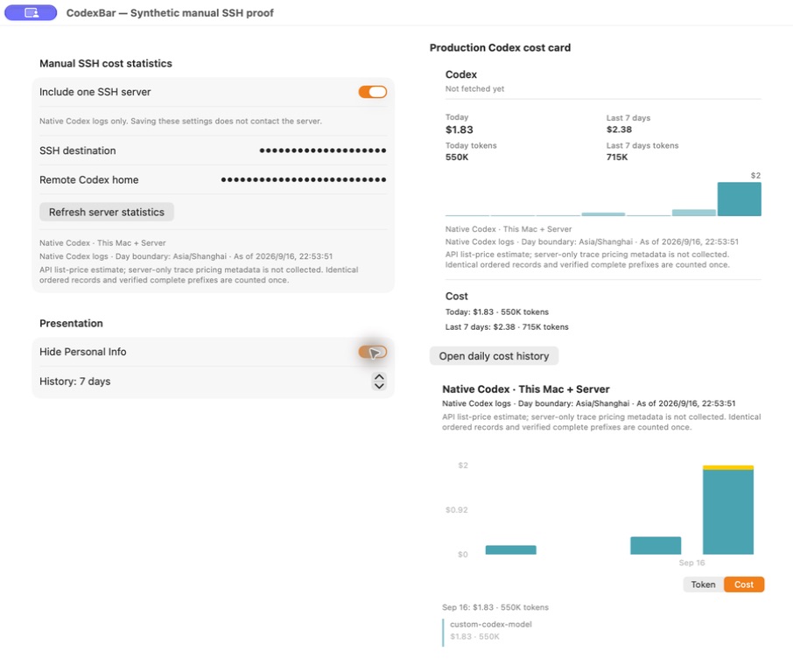Image resolution: width=793 pixels, height=672 pixels.
Task: Switch the chart to the Token tab
Action: 703,584
